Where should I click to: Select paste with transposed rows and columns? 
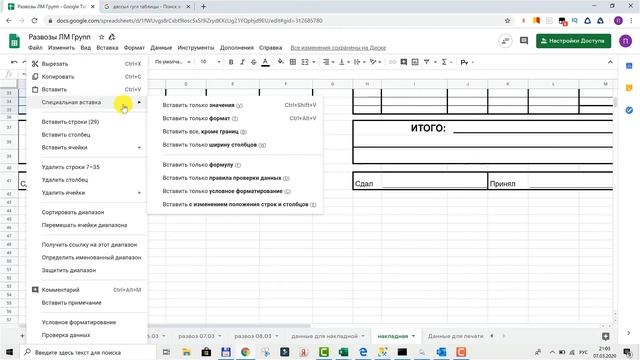(239, 204)
